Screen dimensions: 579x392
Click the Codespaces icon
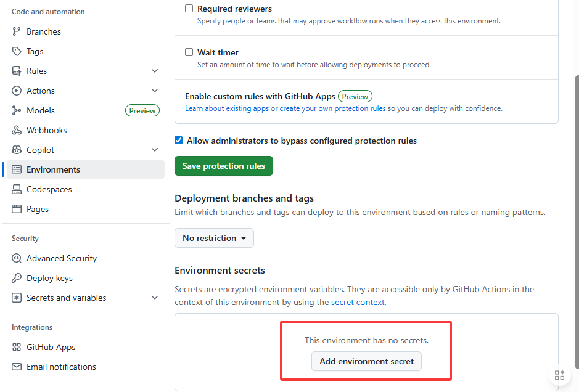pyautogui.click(x=16, y=189)
